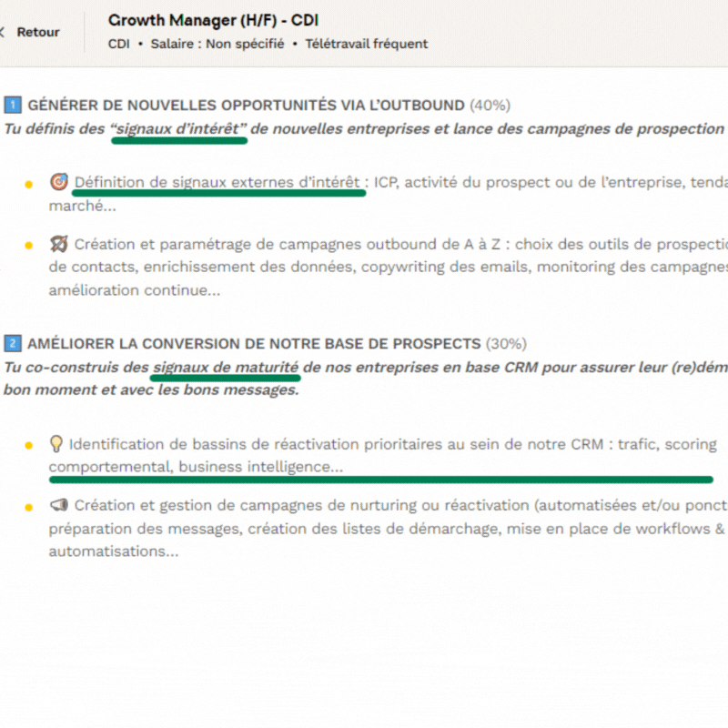
Task: Click the yellow bullet beside identification des bassins
Action: [29, 444]
